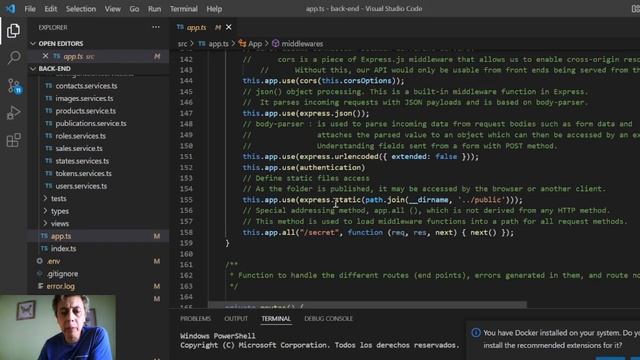This screenshot has height=360, width=640.
Task: Click the VS Code logo in title bar
Action: coord(11,9)
